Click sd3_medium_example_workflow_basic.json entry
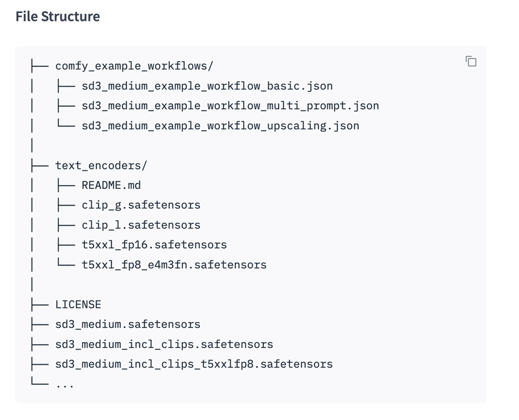This screenshot has height=420, width=519. click(207, 86)
